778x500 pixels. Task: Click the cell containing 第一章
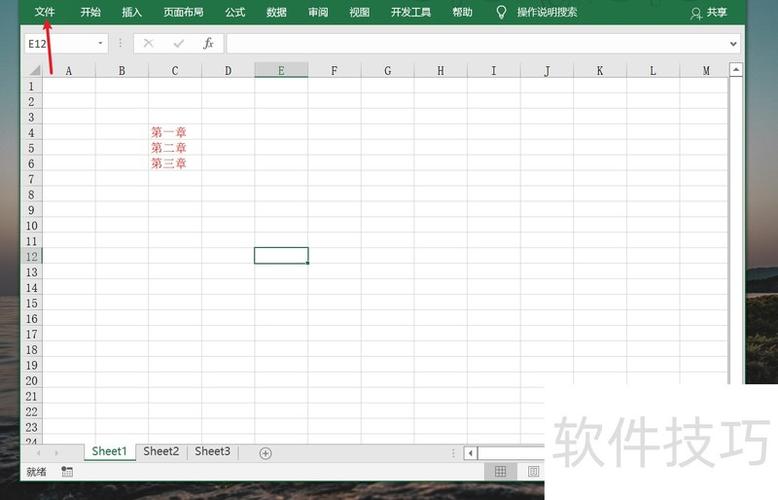[x=175, y=132]
